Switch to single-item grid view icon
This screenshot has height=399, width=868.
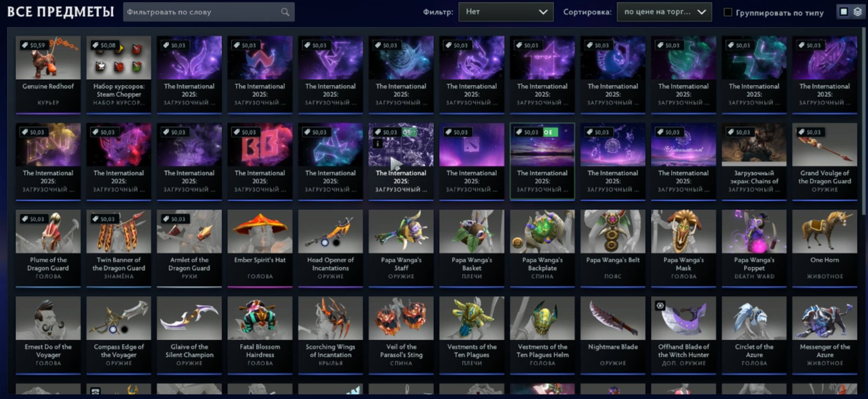[x=844, y=12]
